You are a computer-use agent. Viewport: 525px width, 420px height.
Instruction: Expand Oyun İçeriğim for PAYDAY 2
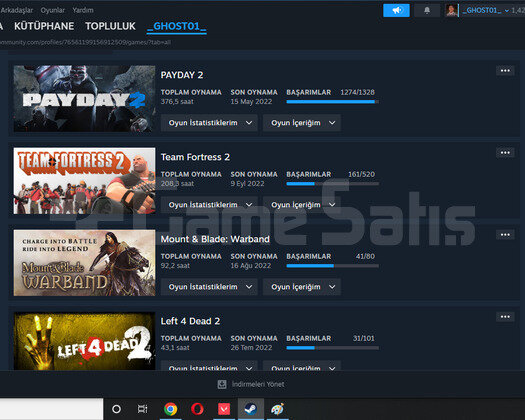point(302,123)
